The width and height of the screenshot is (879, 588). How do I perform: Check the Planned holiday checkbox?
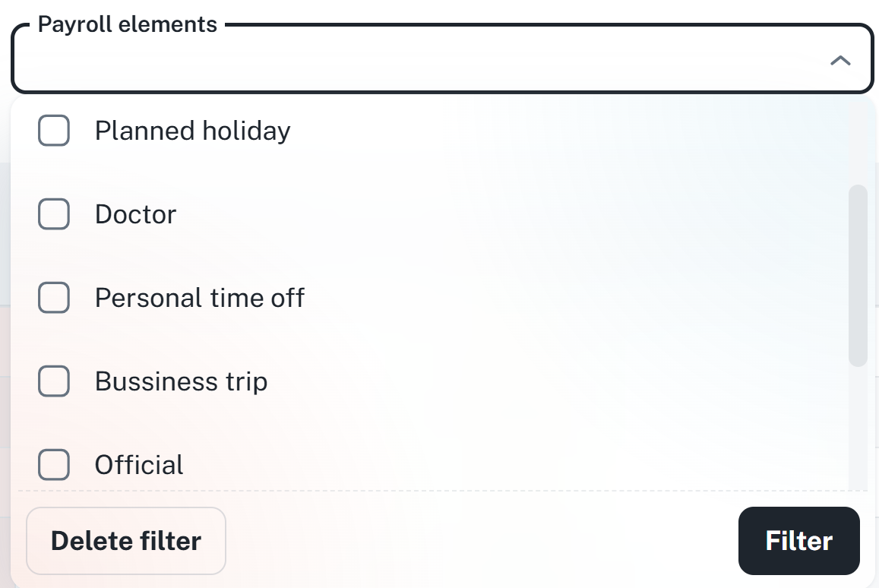point(54,131)
